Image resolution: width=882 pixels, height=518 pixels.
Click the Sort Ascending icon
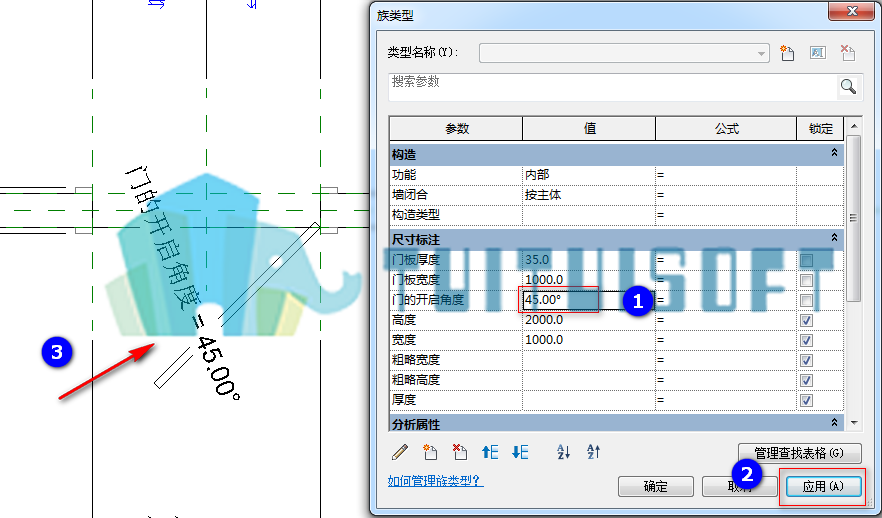pyautogui.click(x=563, y=451)
